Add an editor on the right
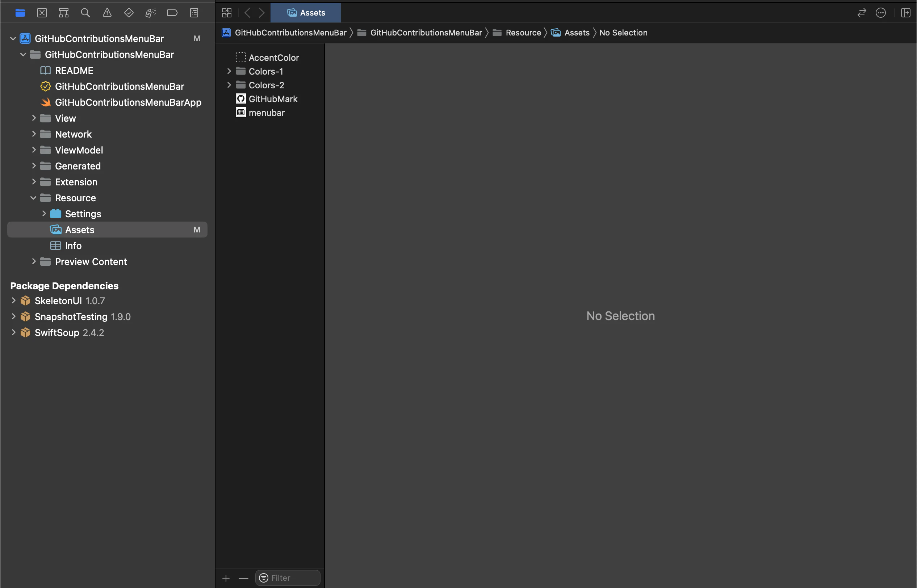The width and height of the screenshot is (917, 588). pos(905,13)
